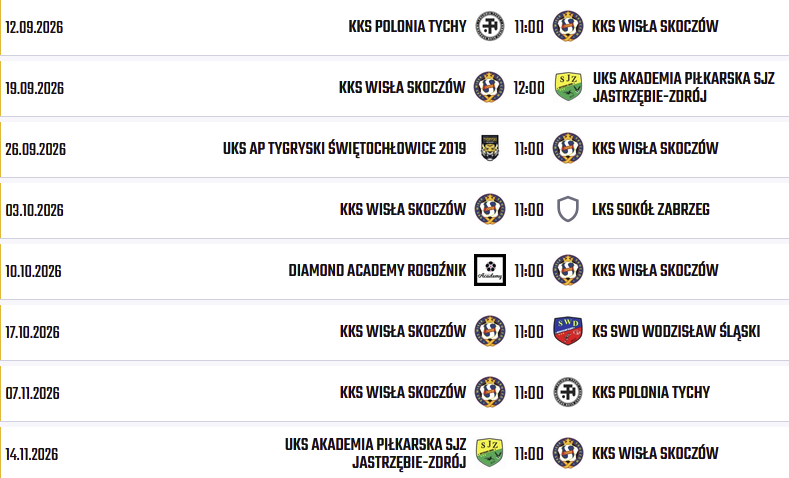789x478 pixels.
Task: Click the Polonia Tychy crest in the 07.11.2026 match
Action: tap(568, 392)
